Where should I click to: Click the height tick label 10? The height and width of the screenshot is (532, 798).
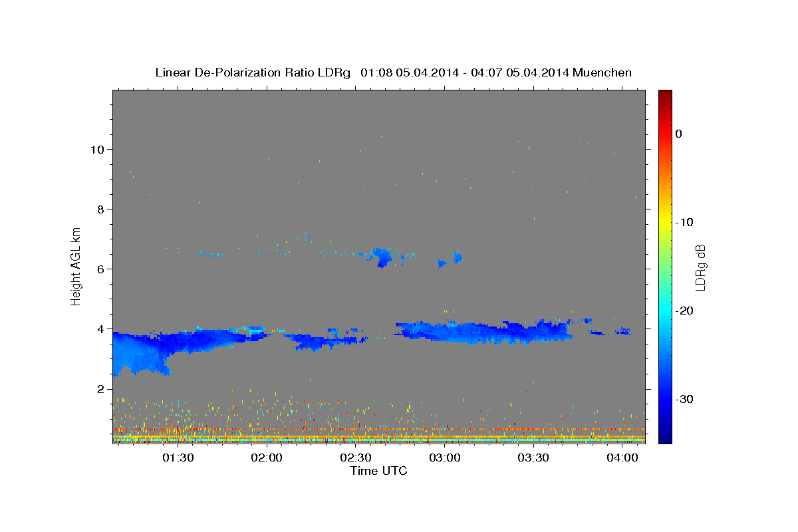click(x=97, y=149)
